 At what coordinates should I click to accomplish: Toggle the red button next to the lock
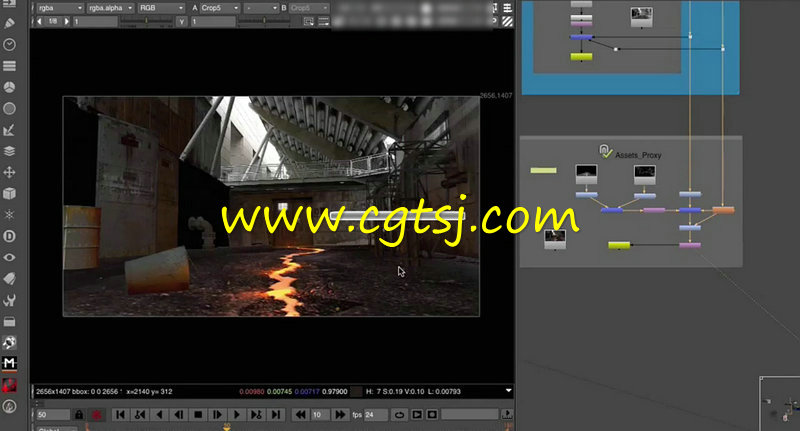tap(96, 415)
